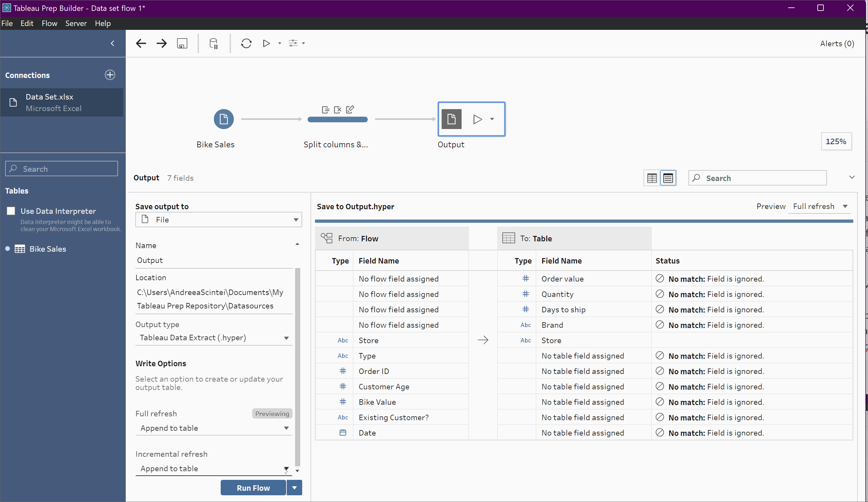This screenshot has width=868, height=502.
Task: Click the database pause updates icon
Action: tap(214, 43)
